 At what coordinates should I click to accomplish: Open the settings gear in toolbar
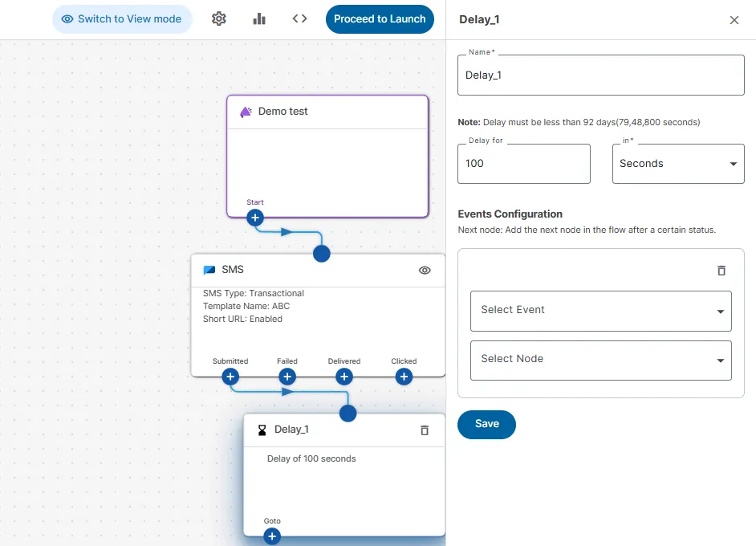[x=219, y=18]
